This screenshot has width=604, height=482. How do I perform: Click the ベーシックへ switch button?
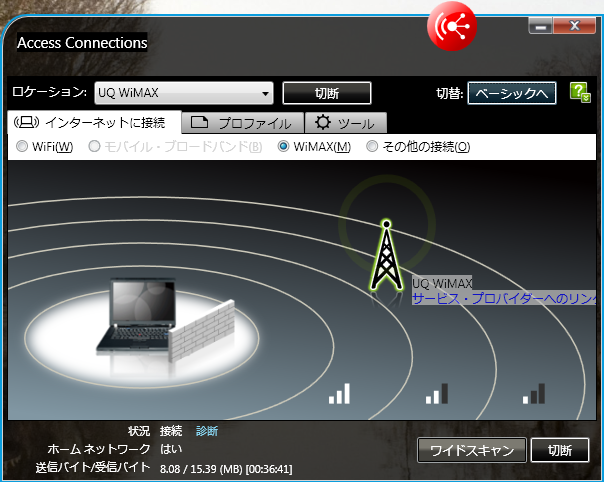(x=512, y=93)
